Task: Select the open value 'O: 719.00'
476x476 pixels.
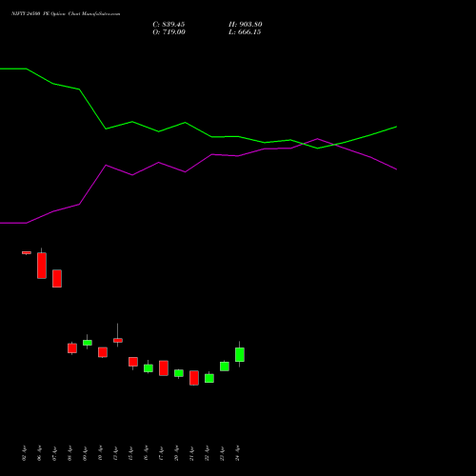Action: pyautogui.click(x=169, y=32)
